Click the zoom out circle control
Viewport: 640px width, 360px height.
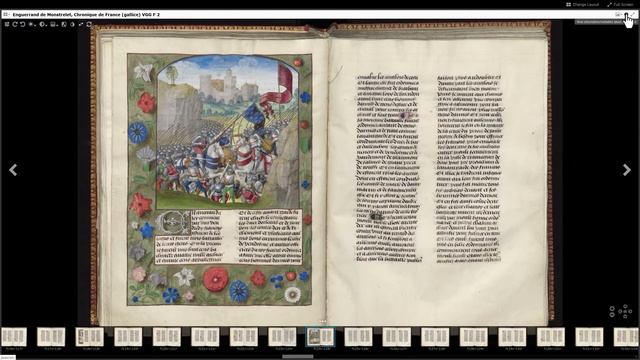612,315
